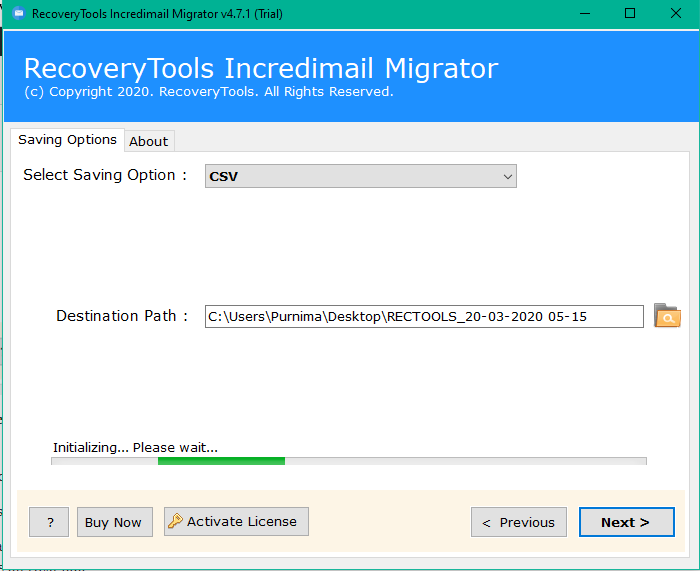
Task: Close the Incredimail Migrator window
Action: [676, 13]
